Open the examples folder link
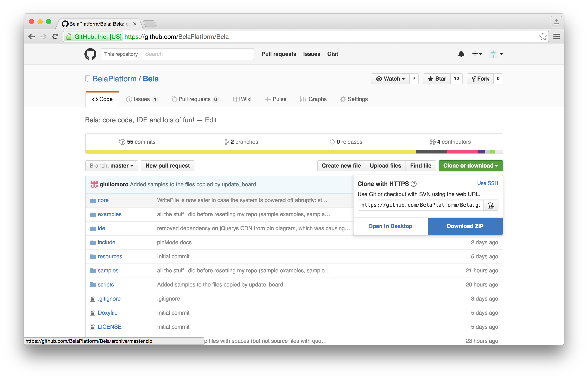This screenshot has height=379, width=588. [x=110, y=214]
